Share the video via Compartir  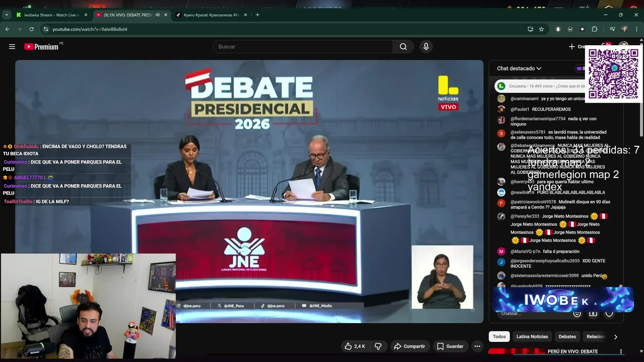pos(410,346)
